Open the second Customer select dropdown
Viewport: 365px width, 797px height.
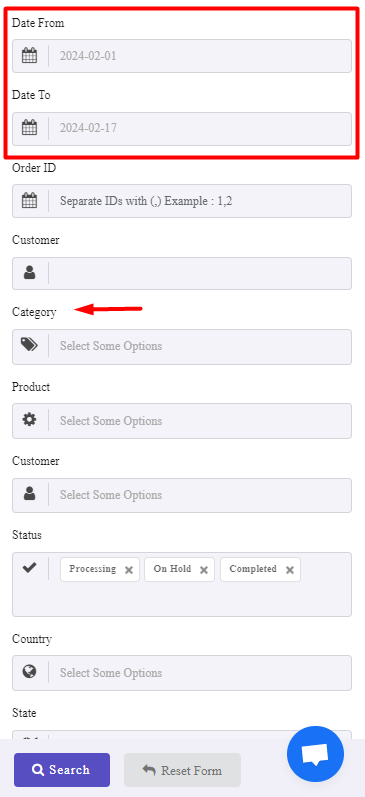pyautogui.click(x=200, y=495)
